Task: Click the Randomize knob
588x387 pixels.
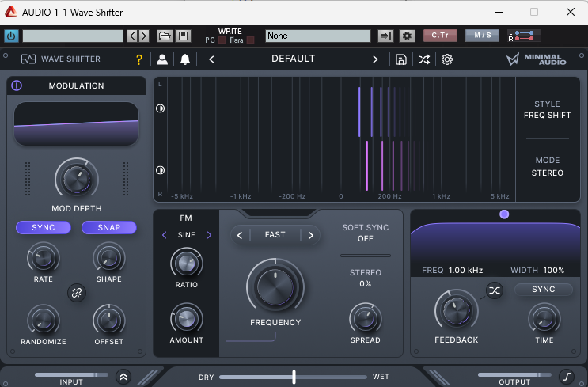Action: 43,320
